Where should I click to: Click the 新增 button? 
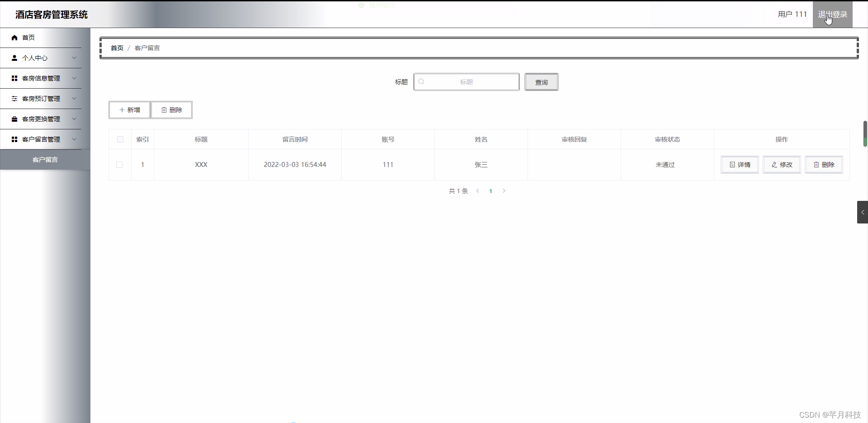(129, 110)
